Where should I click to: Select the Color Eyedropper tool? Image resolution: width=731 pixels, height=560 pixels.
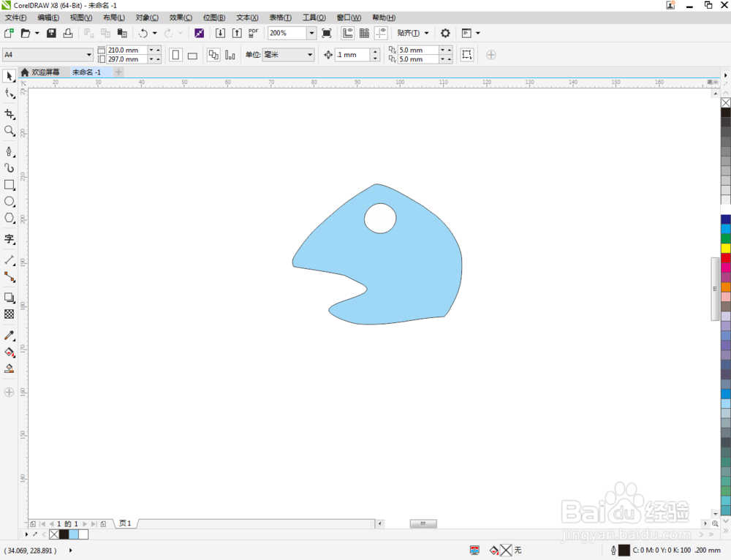click(x=9, y=336)
